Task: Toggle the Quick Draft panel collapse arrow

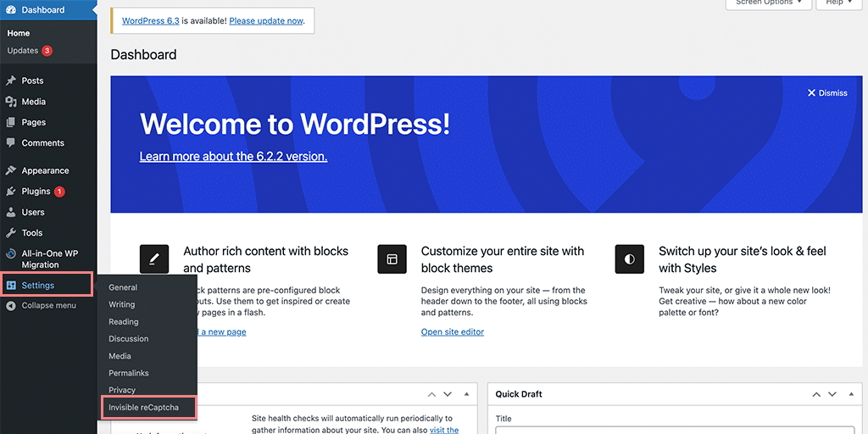Action: pos(850,395)
